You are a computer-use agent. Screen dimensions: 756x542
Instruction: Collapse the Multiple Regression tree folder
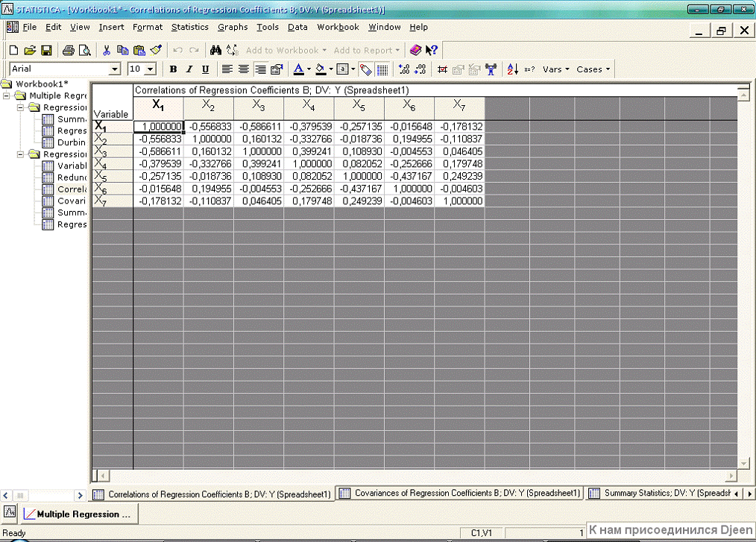coord(6,95)
